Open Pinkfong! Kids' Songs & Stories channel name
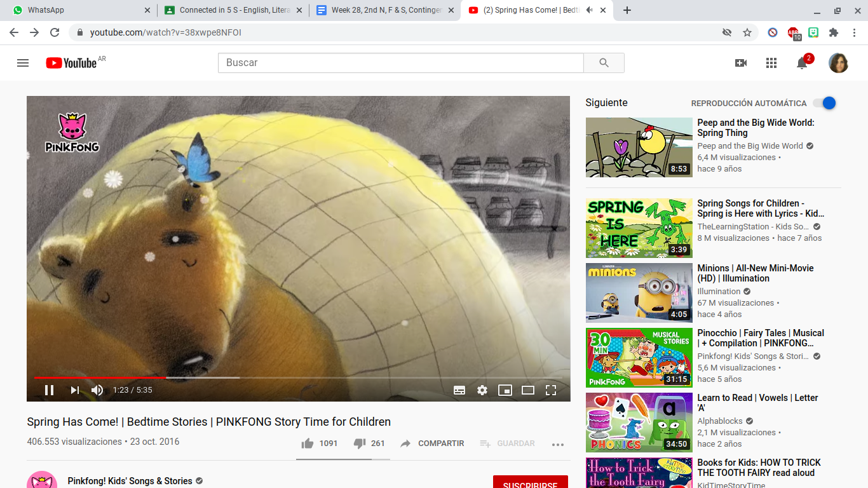Image resolution: width=868 pixels, height=488 pixels. 130,481
